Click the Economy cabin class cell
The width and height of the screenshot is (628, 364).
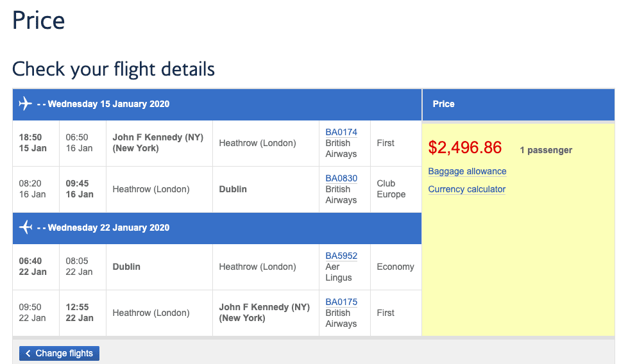[x=395, y=267]
